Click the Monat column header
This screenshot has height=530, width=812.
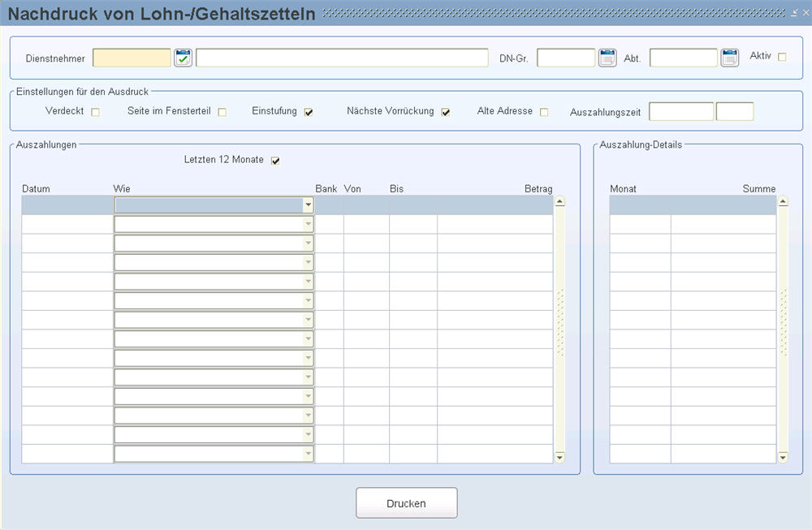(623, 189)
